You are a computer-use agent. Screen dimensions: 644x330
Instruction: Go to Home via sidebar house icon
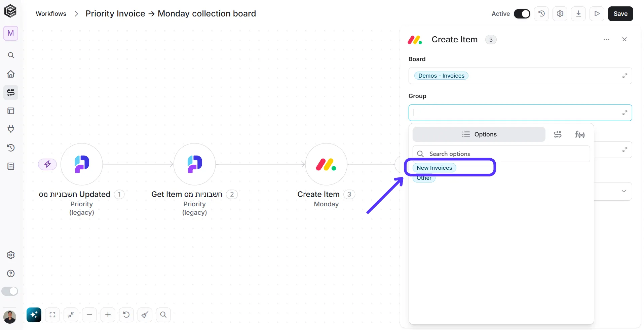click(11, 74)
